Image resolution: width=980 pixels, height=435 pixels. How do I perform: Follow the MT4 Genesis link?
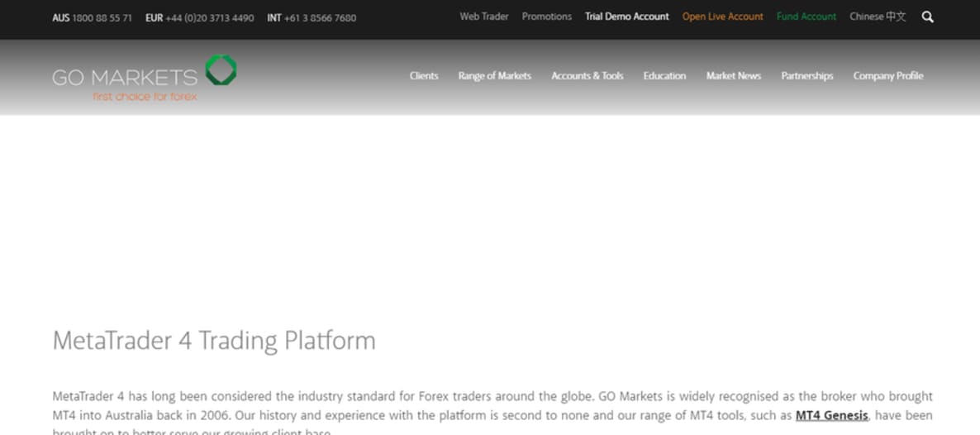pos(831,416)
